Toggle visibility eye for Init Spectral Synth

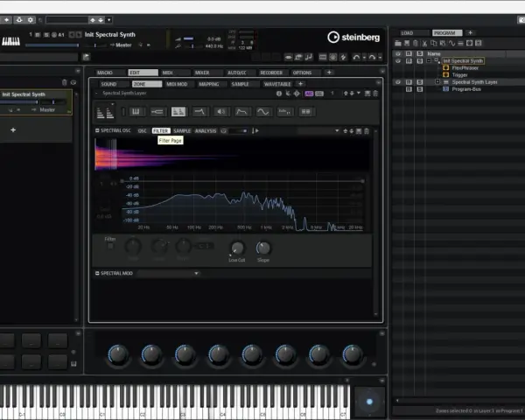pyautogui.click(x=398, y=61)
